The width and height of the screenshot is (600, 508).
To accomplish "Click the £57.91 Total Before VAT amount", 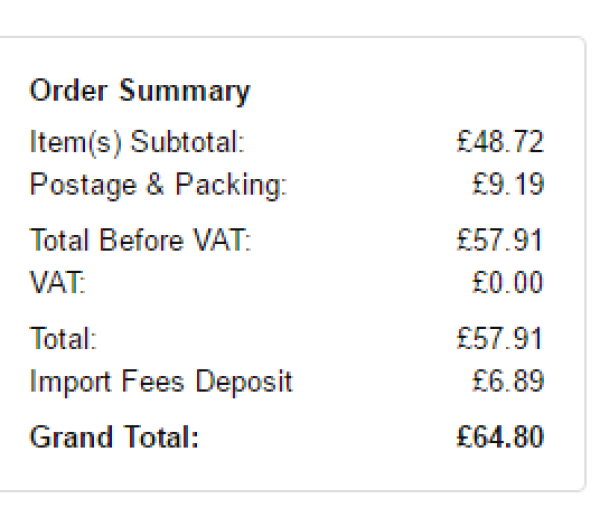I will click(x=500, y=240).
